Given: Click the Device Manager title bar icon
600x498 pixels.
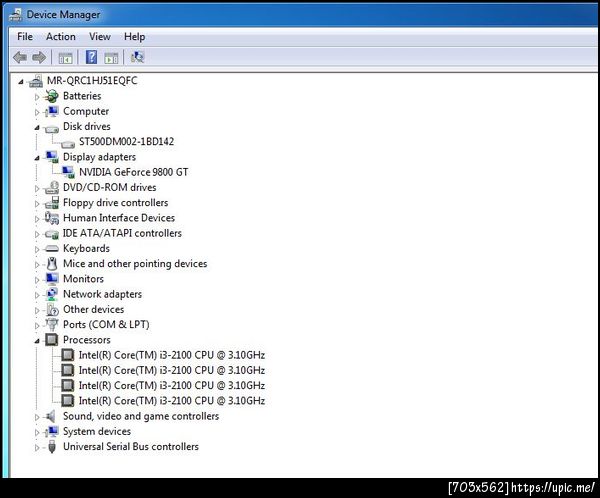Looking at the screenshot, I should click(16, 15).
